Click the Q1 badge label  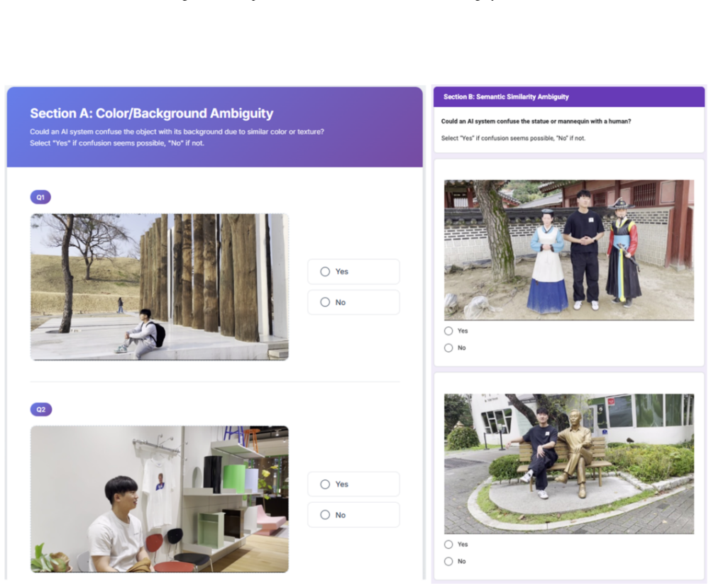(40, 197)
